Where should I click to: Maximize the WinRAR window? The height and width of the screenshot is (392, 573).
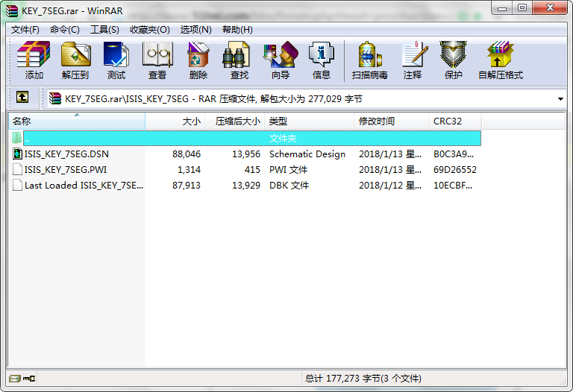click(522, 8)
